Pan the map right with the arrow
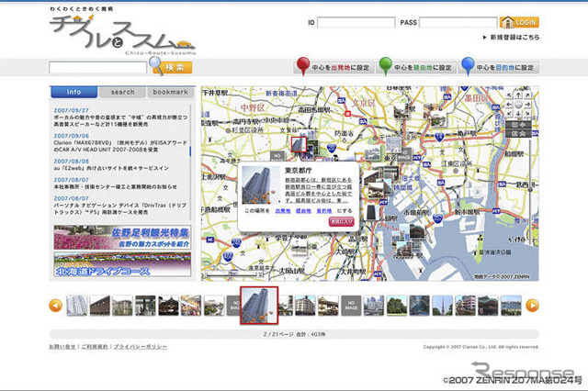This screenshot has width=588, height=391. [x=527, y=105]
